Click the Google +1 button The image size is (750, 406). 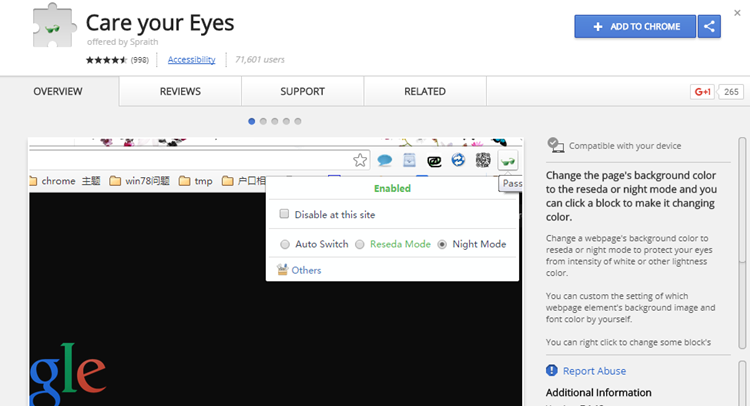tap(703, 92)
